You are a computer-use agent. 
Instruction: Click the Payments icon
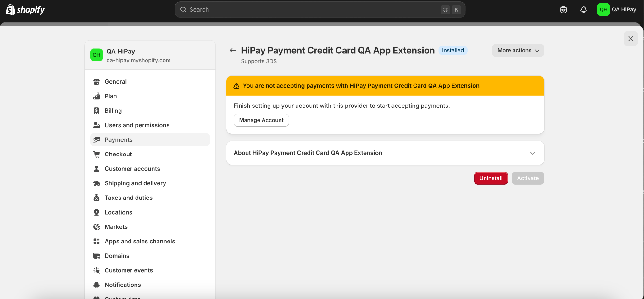click(x=97, y=140)
